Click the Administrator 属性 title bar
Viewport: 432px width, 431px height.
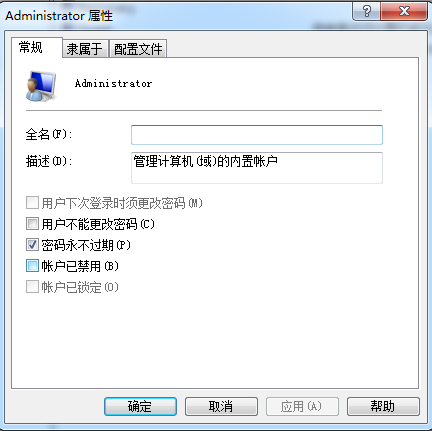[177, 15]
